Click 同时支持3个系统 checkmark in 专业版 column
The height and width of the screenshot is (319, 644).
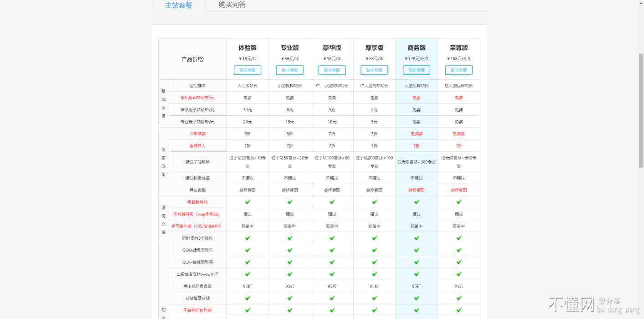click(290, 238)
